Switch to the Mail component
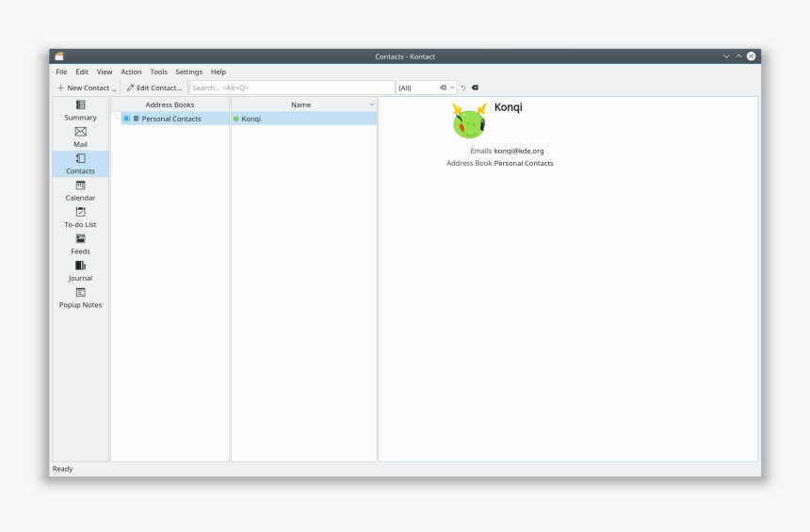The width and height of the screenshot is (810, 532). coord(80,137)
